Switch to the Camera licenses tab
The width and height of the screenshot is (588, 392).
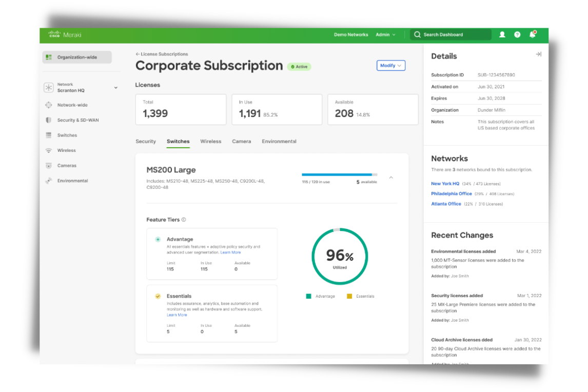[x=241, y=141]
